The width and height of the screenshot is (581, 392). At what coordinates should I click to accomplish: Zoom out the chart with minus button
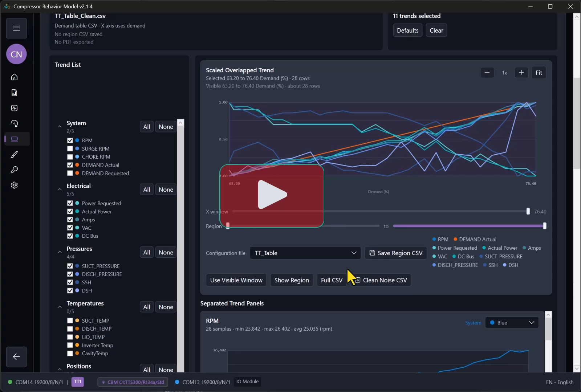[x=487, y=73]
